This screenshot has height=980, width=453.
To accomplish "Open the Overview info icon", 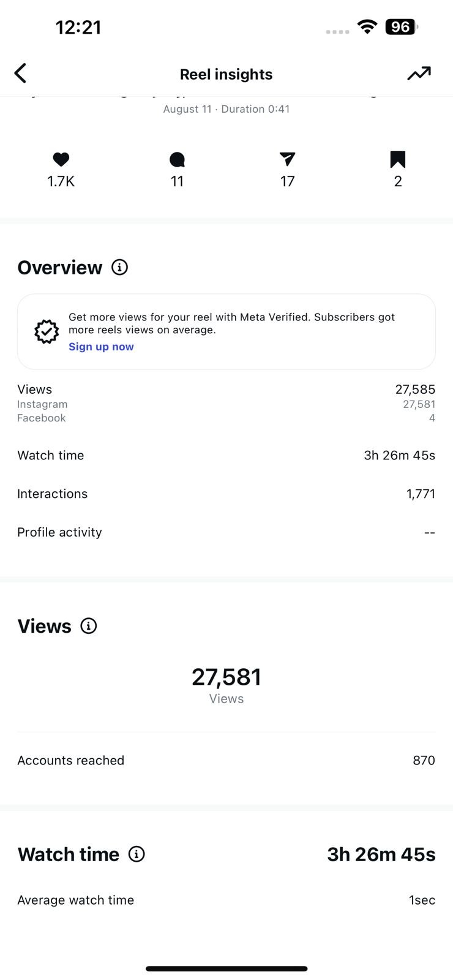I will (119, 267).
